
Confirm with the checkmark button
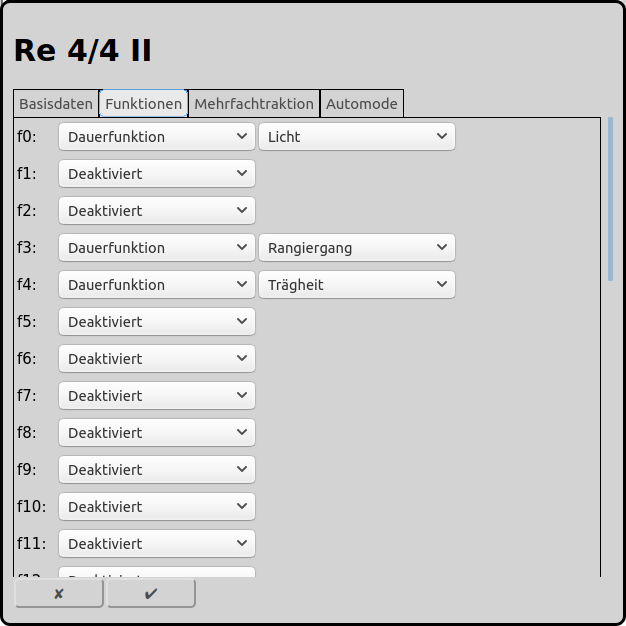point(151,594)
